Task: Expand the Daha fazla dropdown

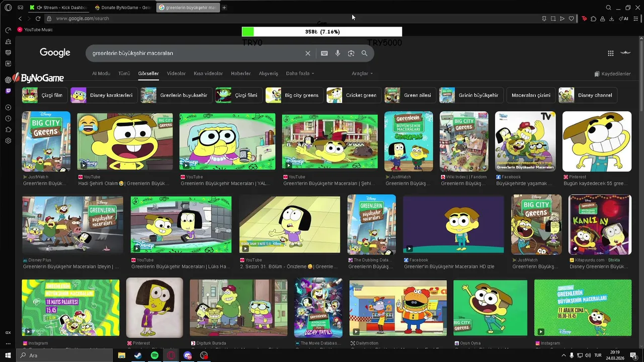Action: 300,73
